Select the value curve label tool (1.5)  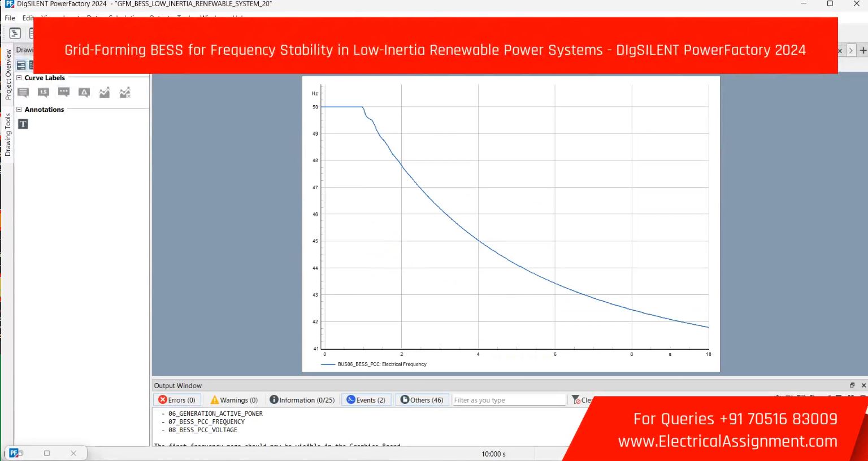click(x=44, y=93)
